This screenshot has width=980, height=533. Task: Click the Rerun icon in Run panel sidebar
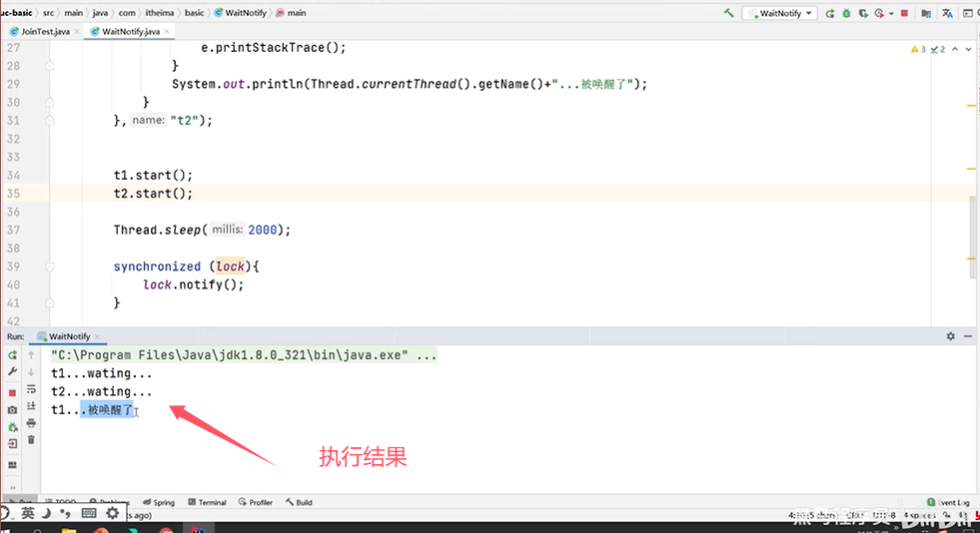(x=13, y=355)
